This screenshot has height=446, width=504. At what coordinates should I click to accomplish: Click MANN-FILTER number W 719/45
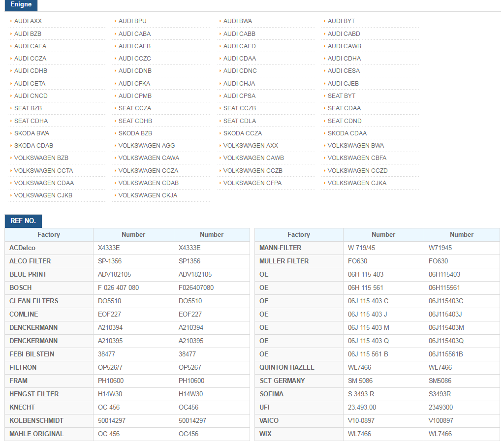point(361,248)
